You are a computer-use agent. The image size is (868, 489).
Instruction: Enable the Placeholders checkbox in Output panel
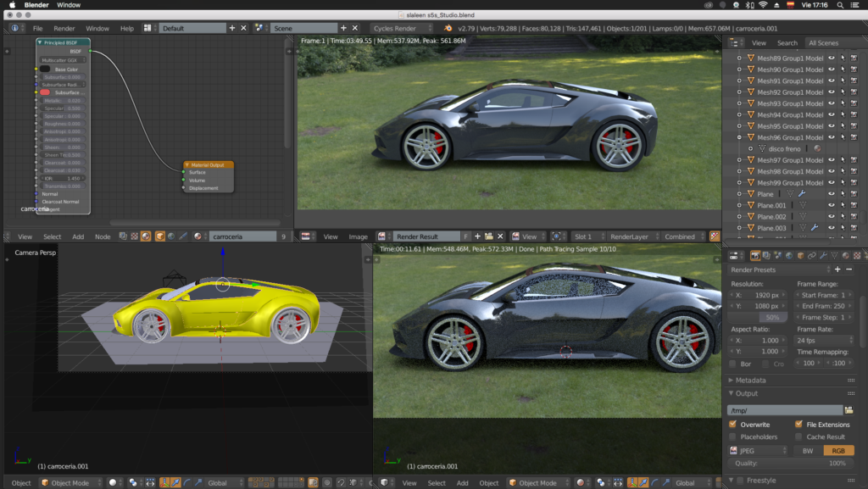pyautogui.click(x=732, y=437)
